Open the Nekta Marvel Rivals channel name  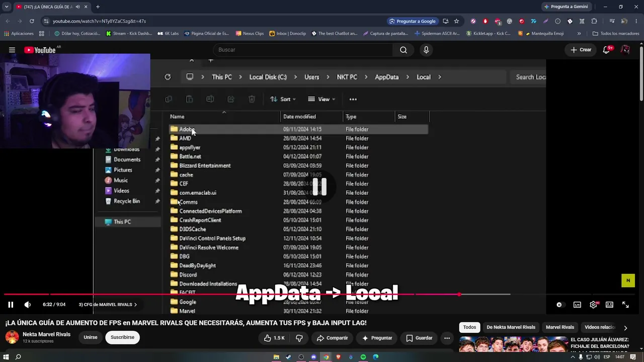click(x=46, y=334)
